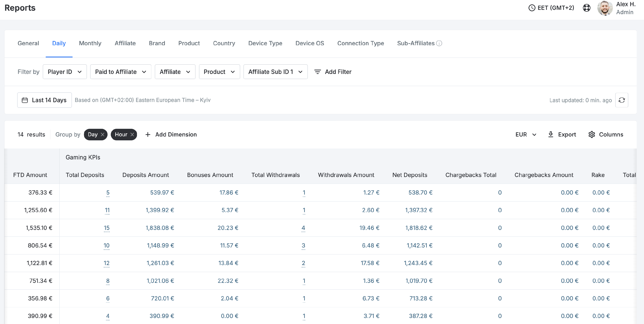Click the Alex H. profile avatar

click(605, 8)
